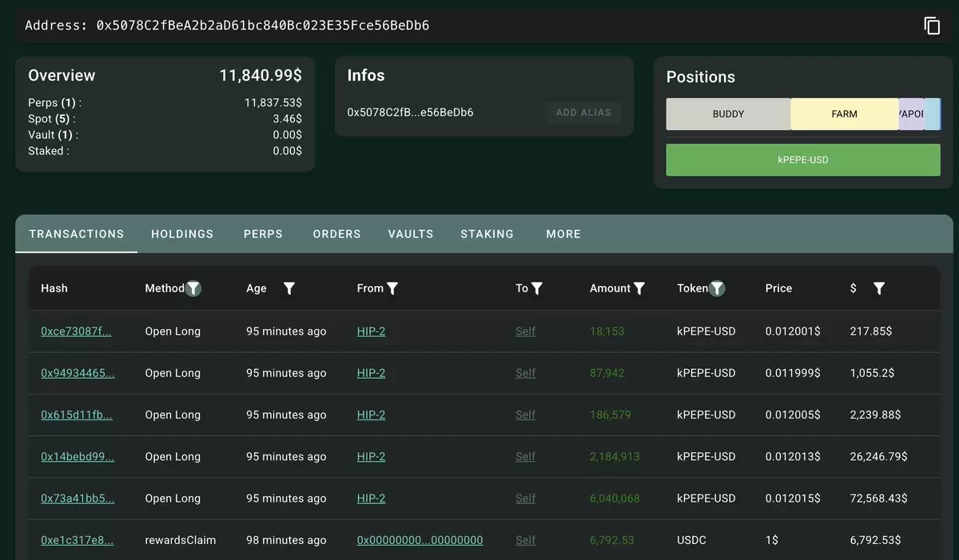Click Self link in 186,579 amount row

tap(525, 415)
